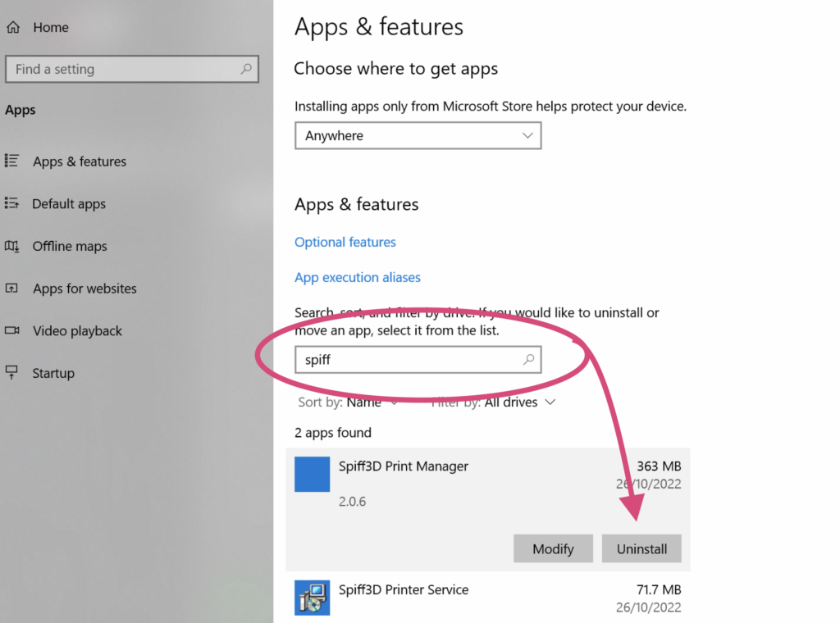The image size is (840, 623).
Task: Click version number 2.0.6
Action: click(x=353, y=502)
